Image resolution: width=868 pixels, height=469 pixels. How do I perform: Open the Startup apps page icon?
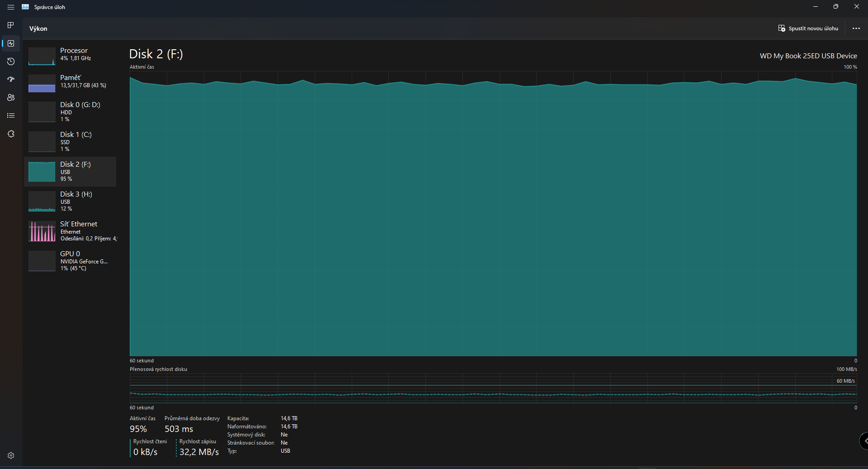[11, 80]
